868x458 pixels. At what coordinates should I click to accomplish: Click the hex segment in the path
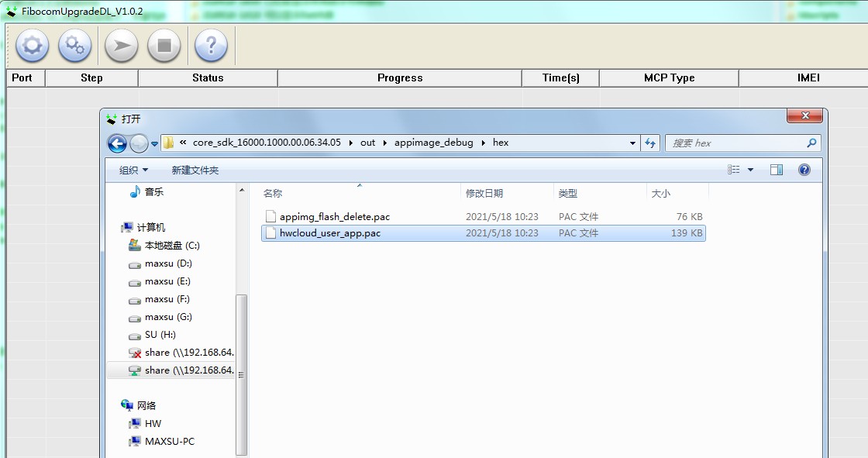click(501, 143)
